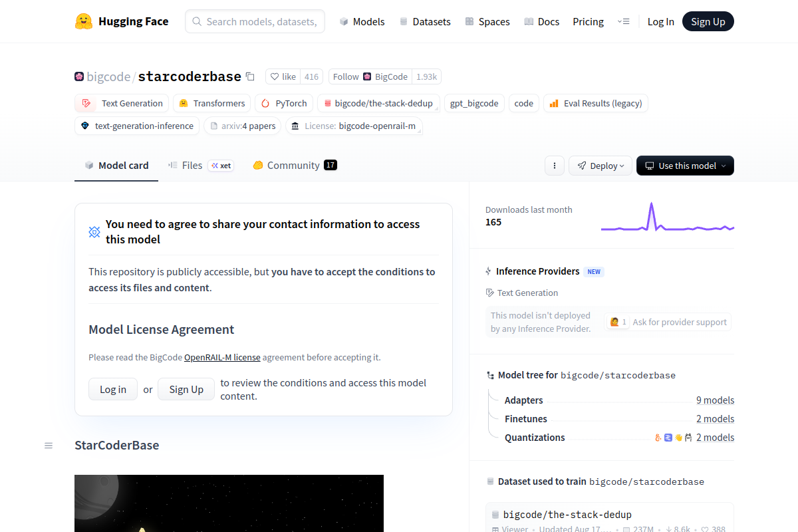
Task: Toggle like on the starcoderbase model
Action: click(x=283, y=76)
